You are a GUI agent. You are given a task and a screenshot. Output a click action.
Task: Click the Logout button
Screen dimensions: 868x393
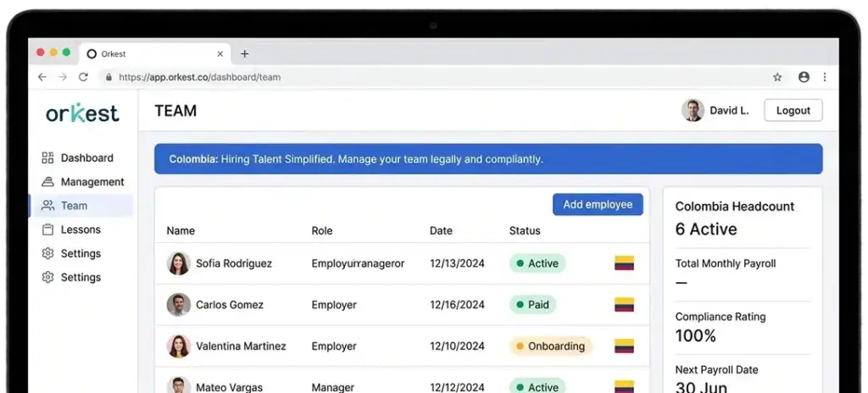pyautogui.click(x=793, y=110)
